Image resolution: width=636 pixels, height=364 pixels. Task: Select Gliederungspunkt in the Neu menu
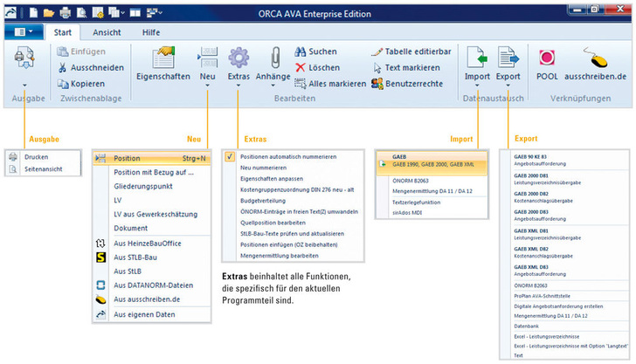[142, 186]
